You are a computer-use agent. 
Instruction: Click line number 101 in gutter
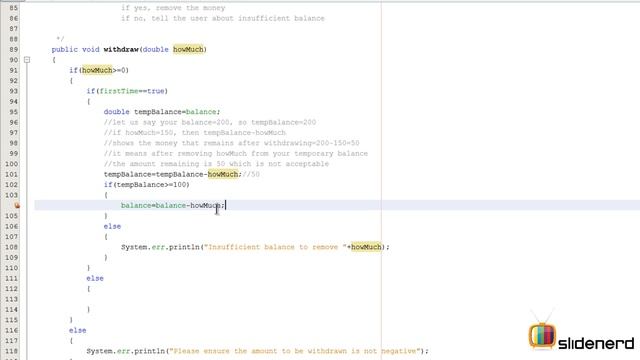pos(11,174)
